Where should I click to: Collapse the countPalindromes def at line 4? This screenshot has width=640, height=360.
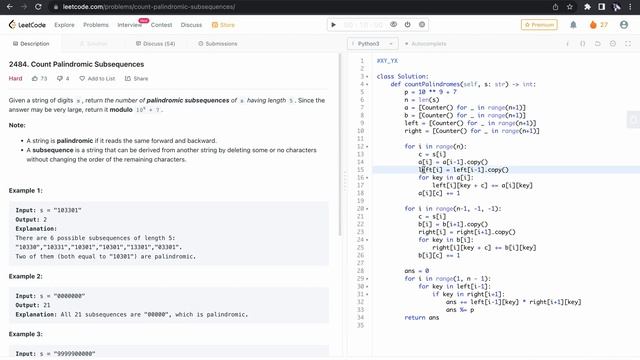(367, 84)
